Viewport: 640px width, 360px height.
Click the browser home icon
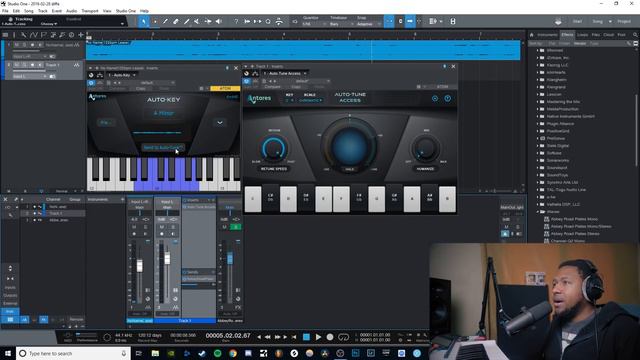click(531, 35)
